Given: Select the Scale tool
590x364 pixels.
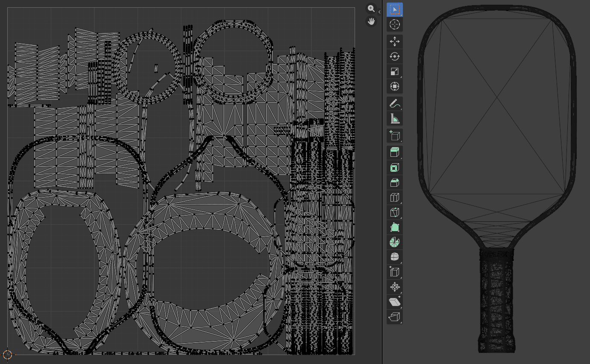Looking at the screenshot, I should [x=394, y=71].
